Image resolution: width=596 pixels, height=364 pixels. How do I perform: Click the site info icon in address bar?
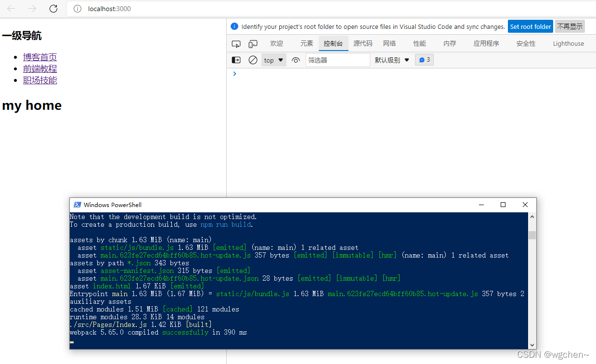pos(78,9)
